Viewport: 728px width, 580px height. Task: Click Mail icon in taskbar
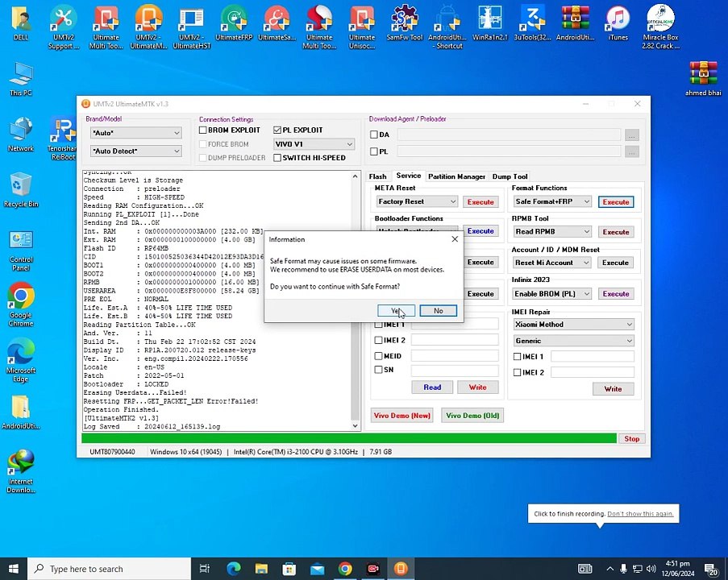(317, 569)
